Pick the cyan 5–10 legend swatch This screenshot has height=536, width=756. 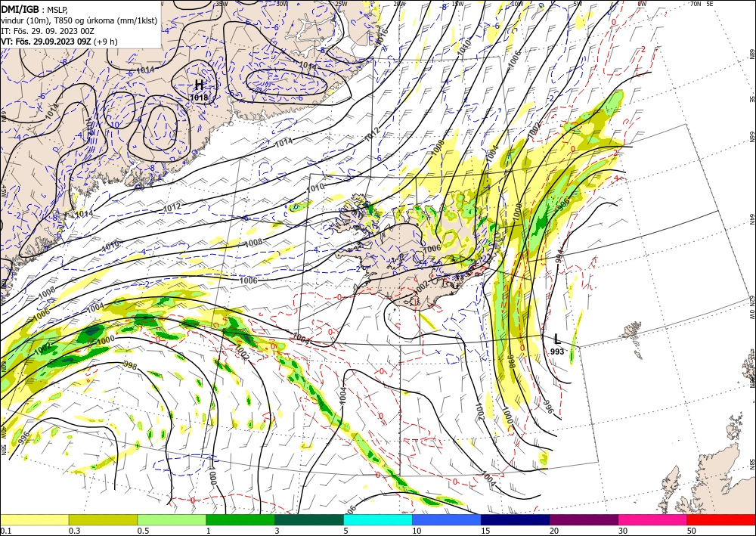click(378, 519)
